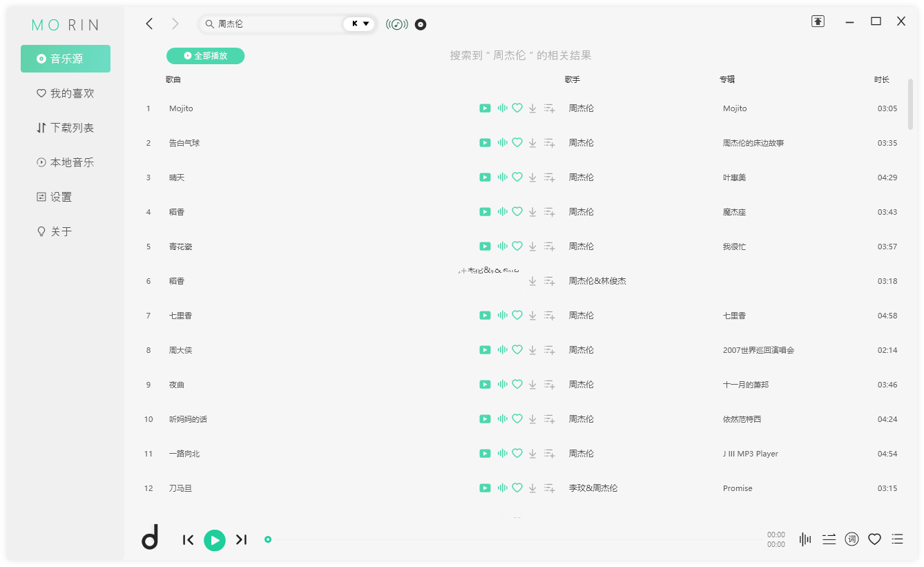Add 稻香 by 周杰伦&林俊杰 to the playlist

pyautogui.click(x=550, y=281)
